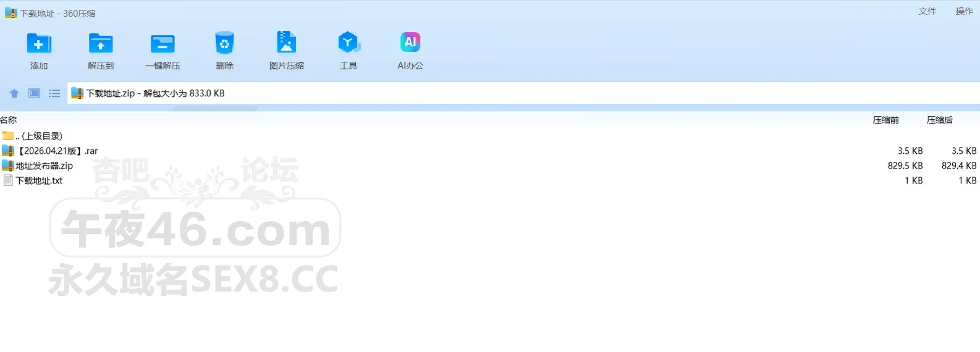Viewport: 980px width, 352px height.
Task: Open the 文件 menu
Action: 927,11
